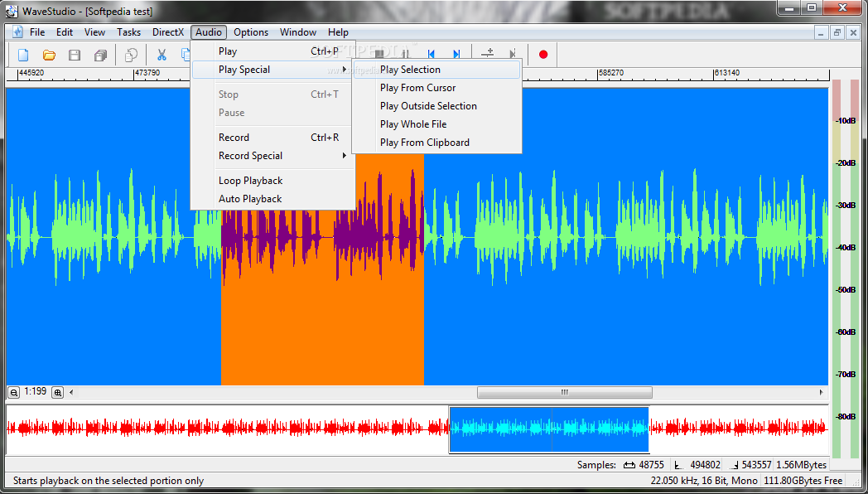Select Play From Clipboard
Image resolution: width=868 pixels, height=494 pixels.
(x=436, y=143)
